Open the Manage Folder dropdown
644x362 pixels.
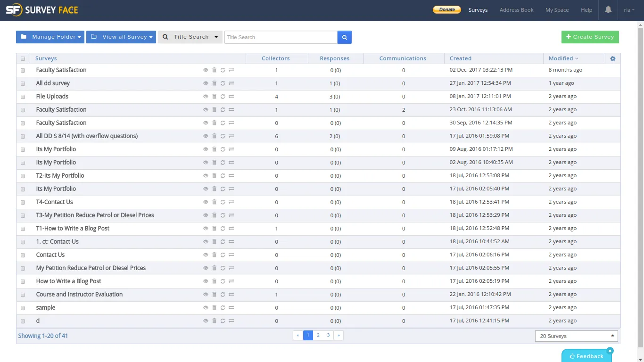[x=50, y=37]
